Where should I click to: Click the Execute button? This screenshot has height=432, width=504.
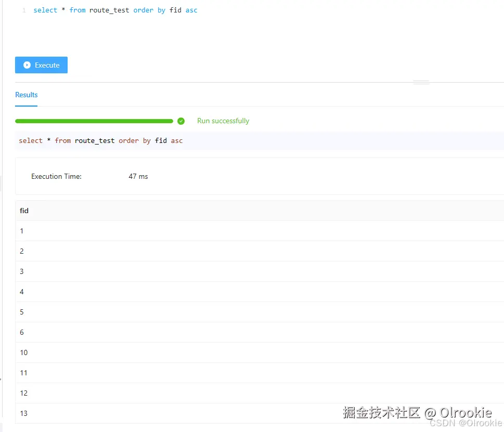coord(41,65)
